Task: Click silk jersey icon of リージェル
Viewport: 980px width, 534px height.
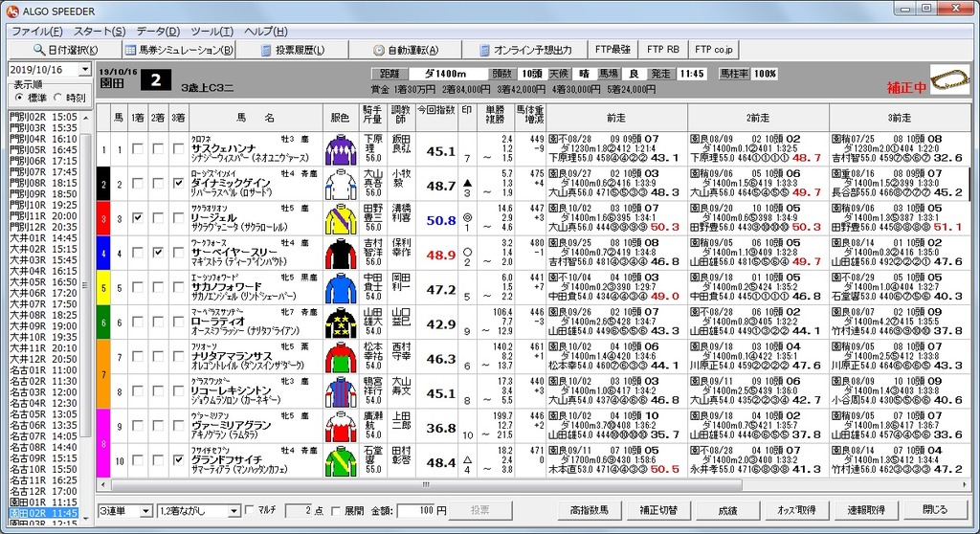Action: pos(342,219)
